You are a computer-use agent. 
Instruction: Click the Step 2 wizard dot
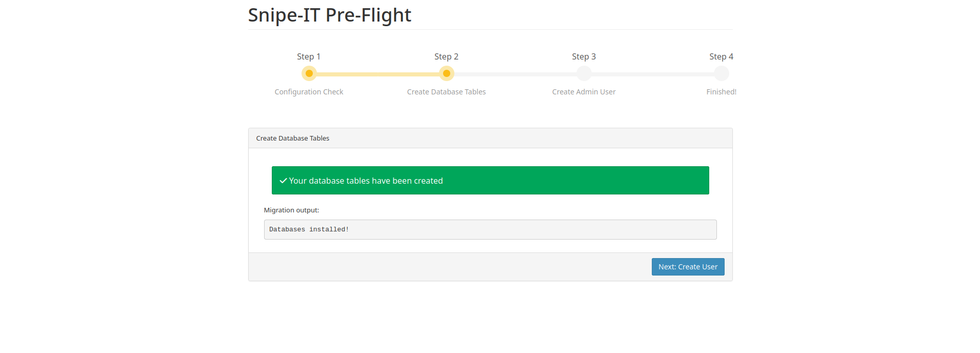446,73
